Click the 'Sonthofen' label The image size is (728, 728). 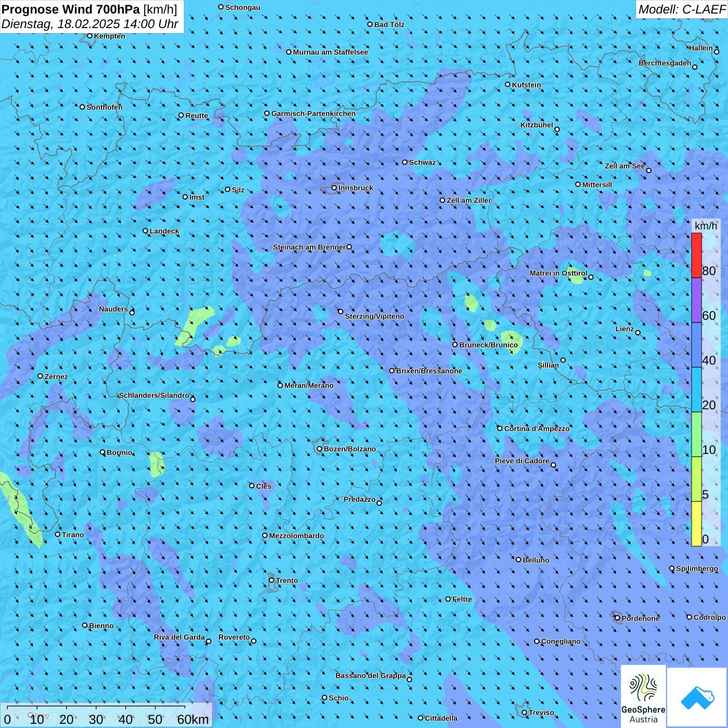(105, 107)
